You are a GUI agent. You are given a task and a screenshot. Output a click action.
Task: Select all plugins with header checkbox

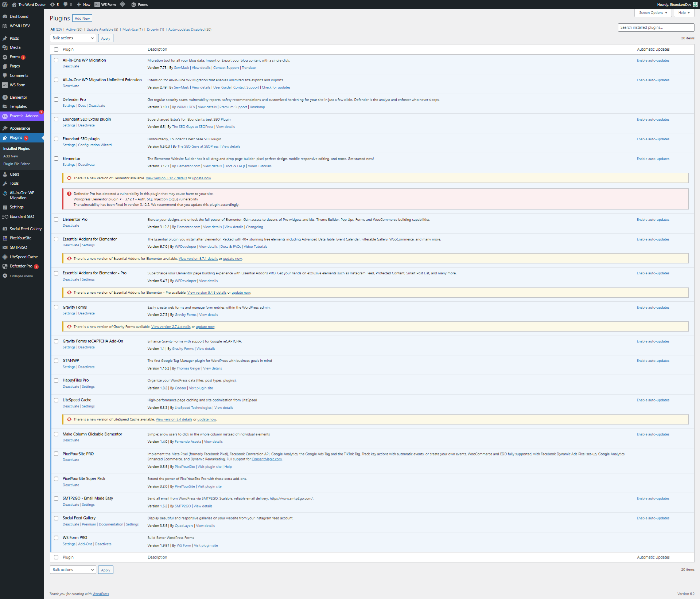click(56, 50)
